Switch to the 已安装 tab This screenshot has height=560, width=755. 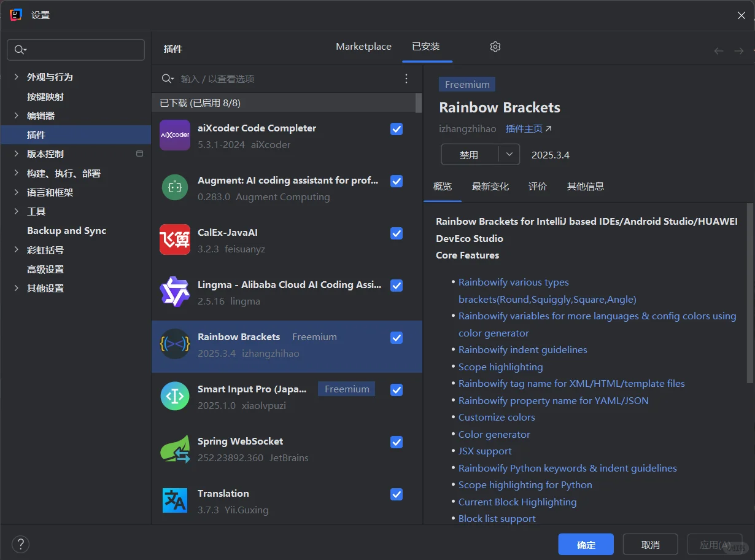click(x=426, y=47)
